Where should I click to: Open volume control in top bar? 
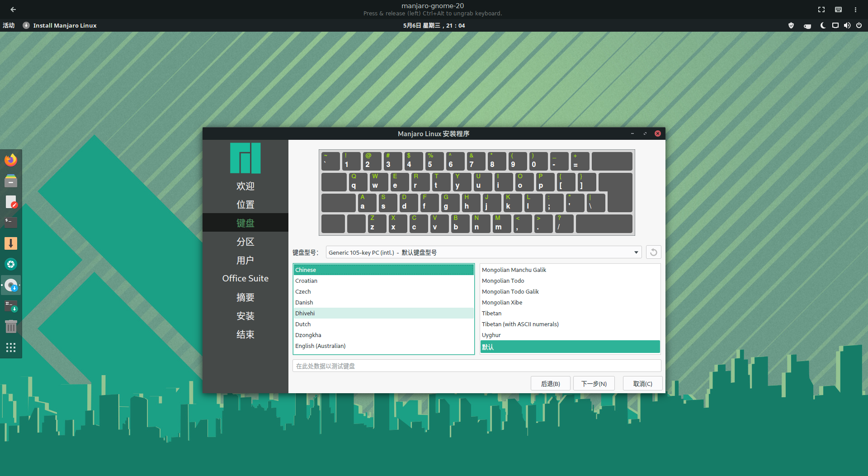847,26
